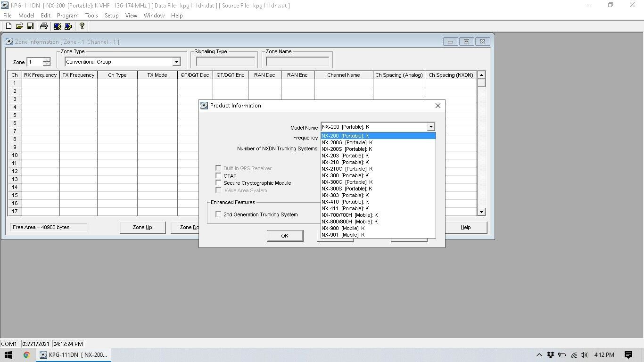
Task: Tick Secure Cryptographic Module option
Action: pos(218,183)
